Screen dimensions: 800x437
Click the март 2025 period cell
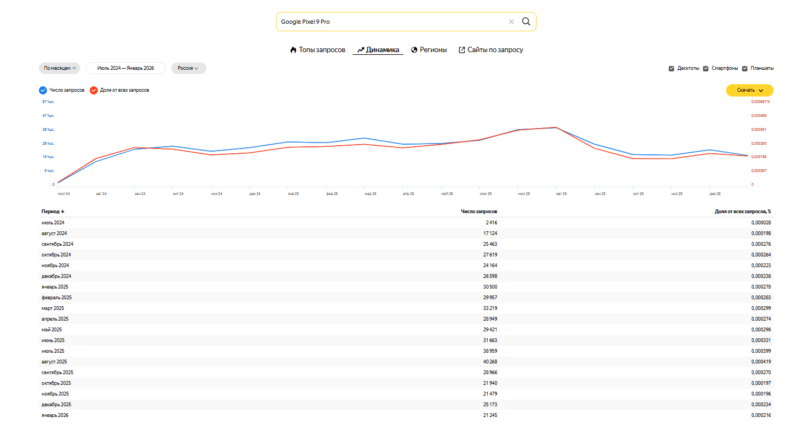(x=53, y=309)
